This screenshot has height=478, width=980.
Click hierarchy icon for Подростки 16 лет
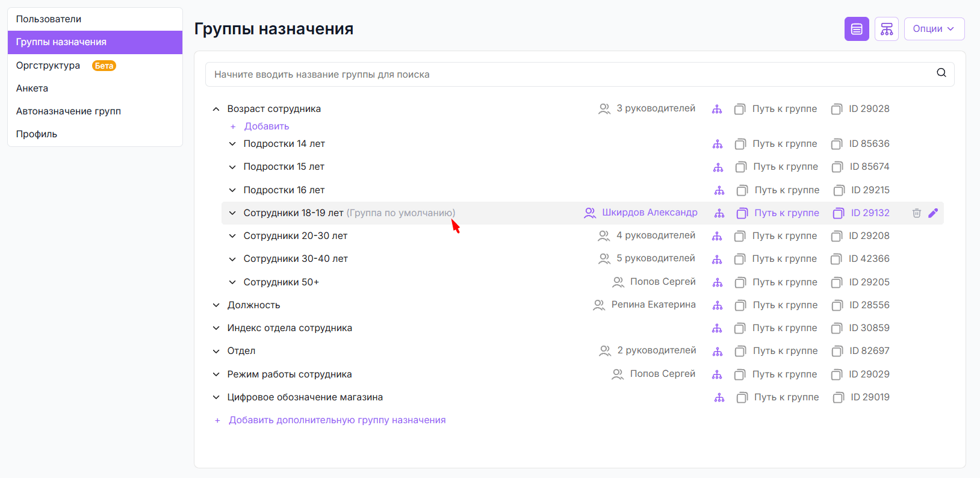pos(719,191)
